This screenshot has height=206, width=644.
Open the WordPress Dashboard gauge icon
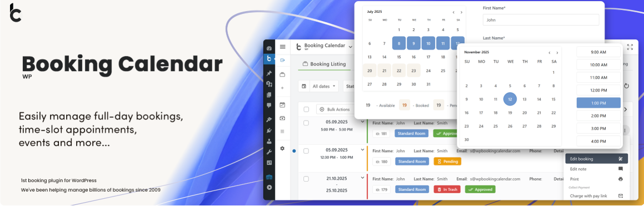269,48
